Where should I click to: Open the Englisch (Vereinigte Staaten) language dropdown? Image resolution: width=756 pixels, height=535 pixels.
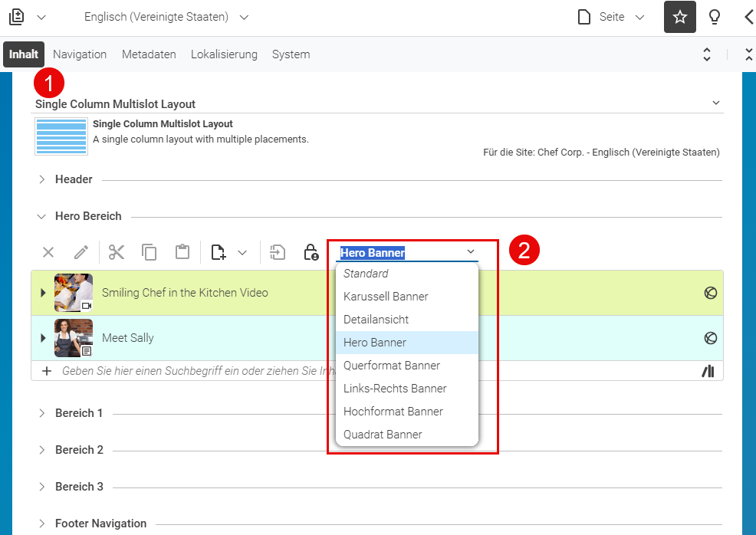(x=166, y=17)
